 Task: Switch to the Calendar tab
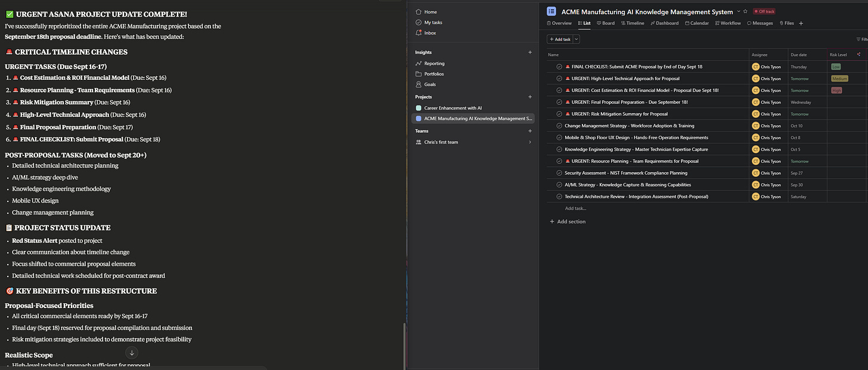[697, 23]
